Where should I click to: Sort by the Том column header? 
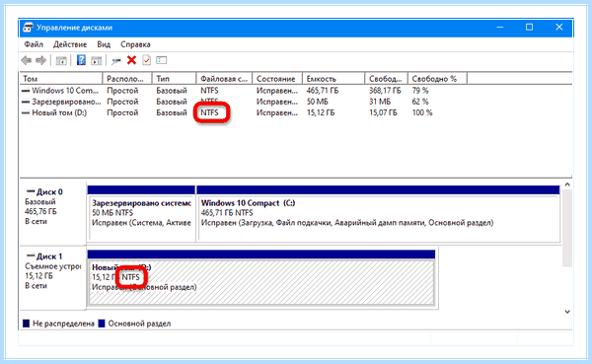[x=61, y=79]
